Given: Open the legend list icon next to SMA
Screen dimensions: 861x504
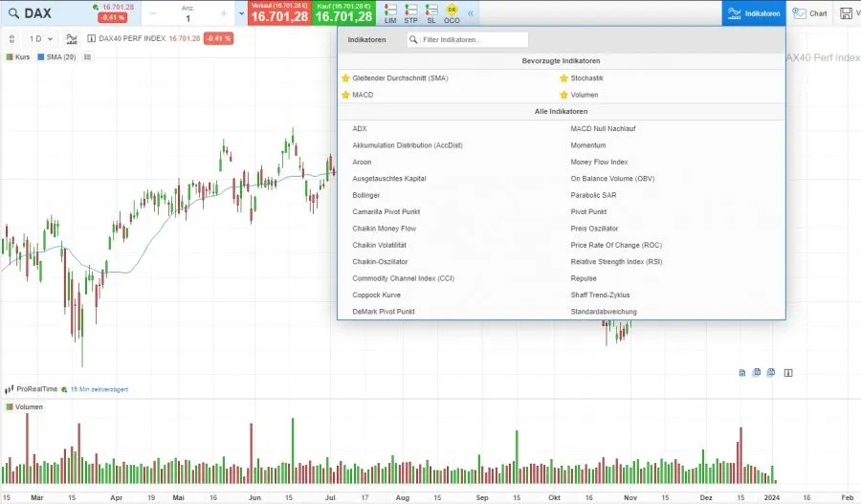Looking at the screenshot, I should [x=87, y=56].
